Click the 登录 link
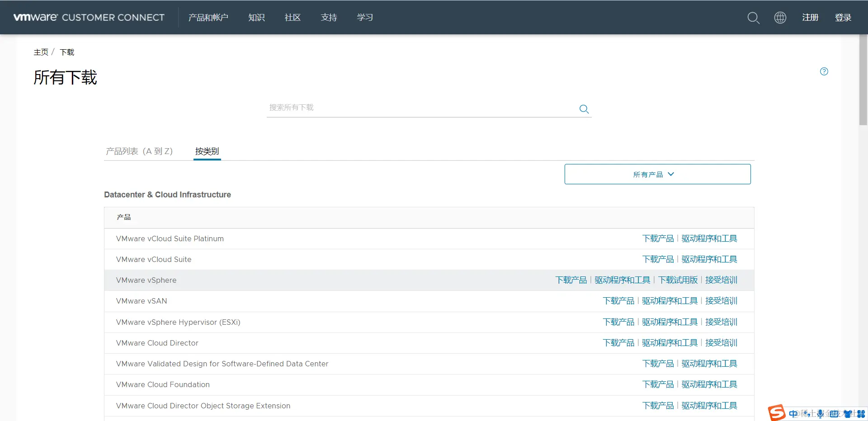Viewport: 868px width, 421px height. coord(843,17)
